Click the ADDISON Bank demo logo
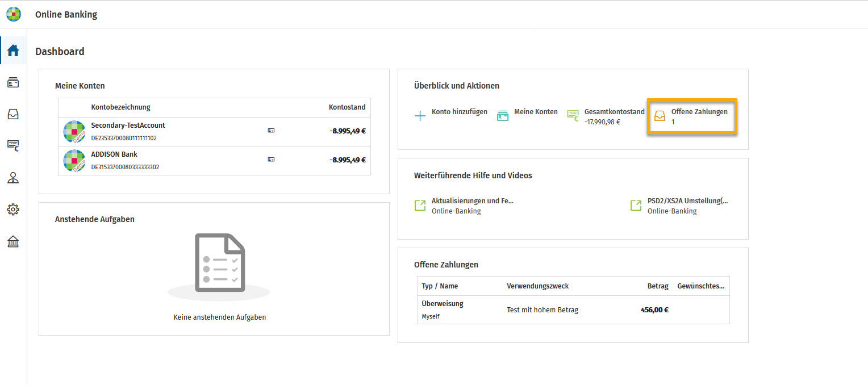The height and width of the screenshot is (385, 868). click(74, 161)
